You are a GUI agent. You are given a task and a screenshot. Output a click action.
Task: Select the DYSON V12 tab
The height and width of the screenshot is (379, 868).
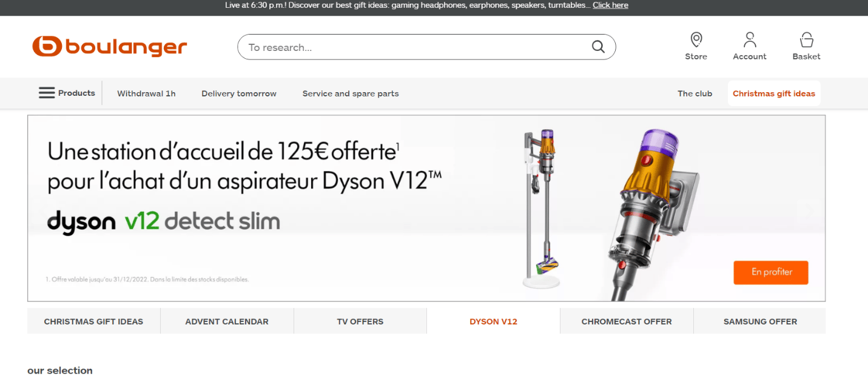493,321
